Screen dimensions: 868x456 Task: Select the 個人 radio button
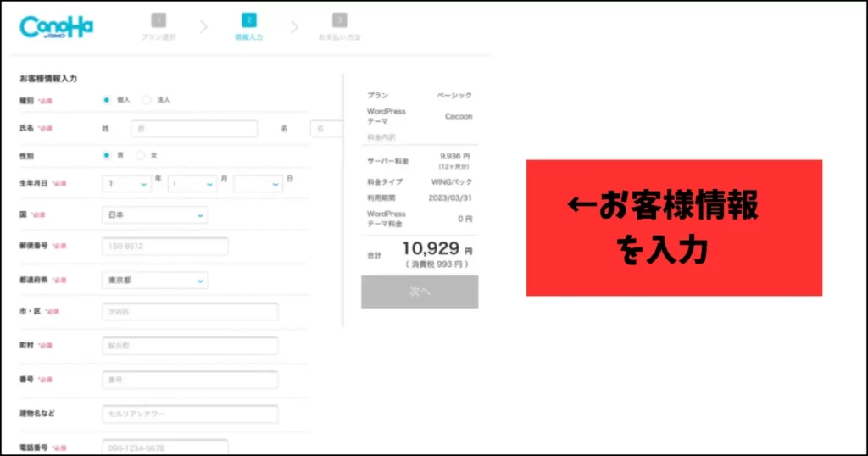pyautogui.click(x=106, y=100)
